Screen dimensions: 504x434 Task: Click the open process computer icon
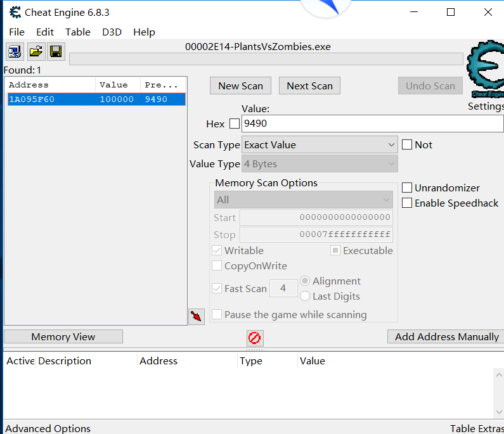pyautogui.click(x=15, y=51)
